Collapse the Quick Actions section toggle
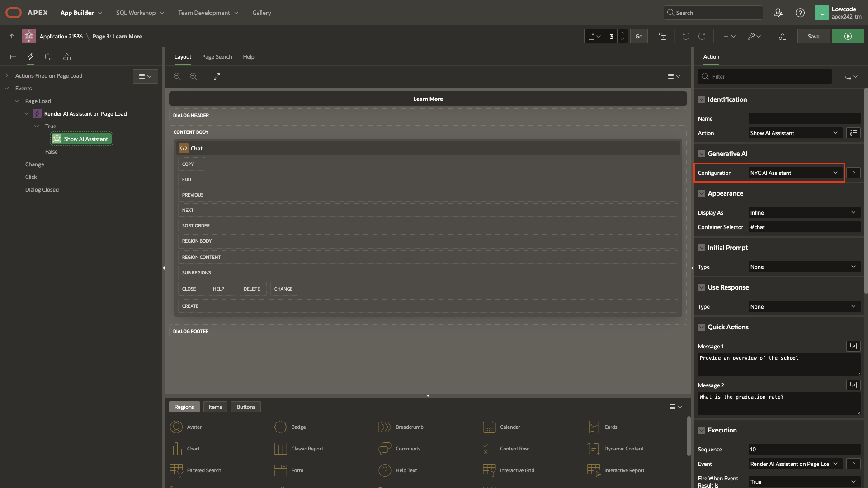This screenshot has height=488, width=868. point(702,327)
